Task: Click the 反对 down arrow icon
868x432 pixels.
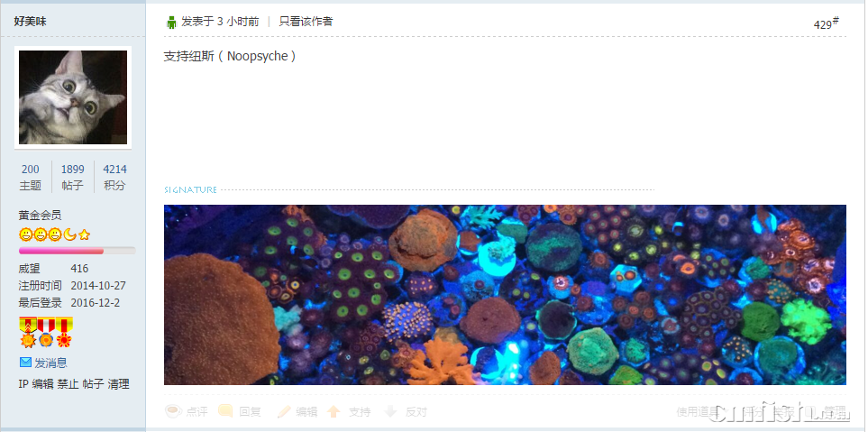Action: pos(391,411)
